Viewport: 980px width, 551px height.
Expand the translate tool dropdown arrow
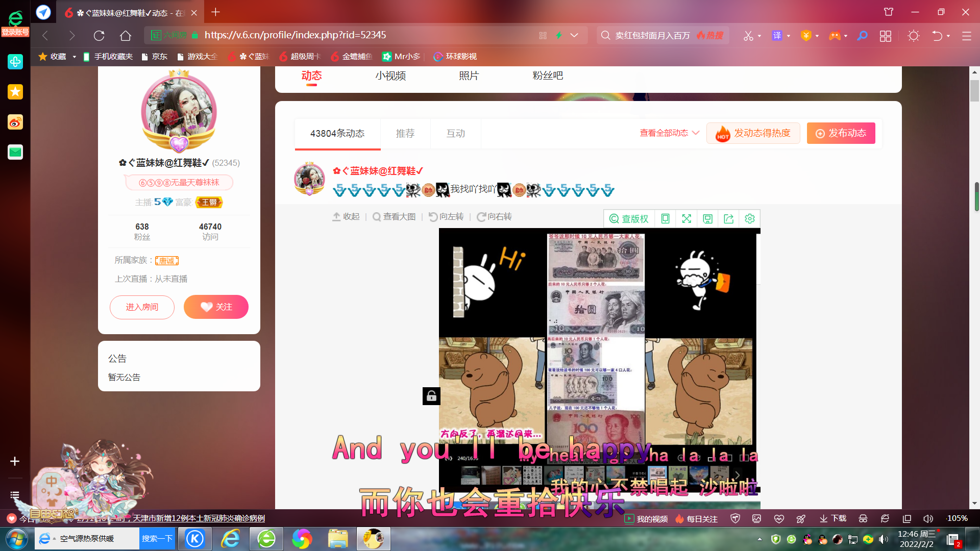pos(789,36)
